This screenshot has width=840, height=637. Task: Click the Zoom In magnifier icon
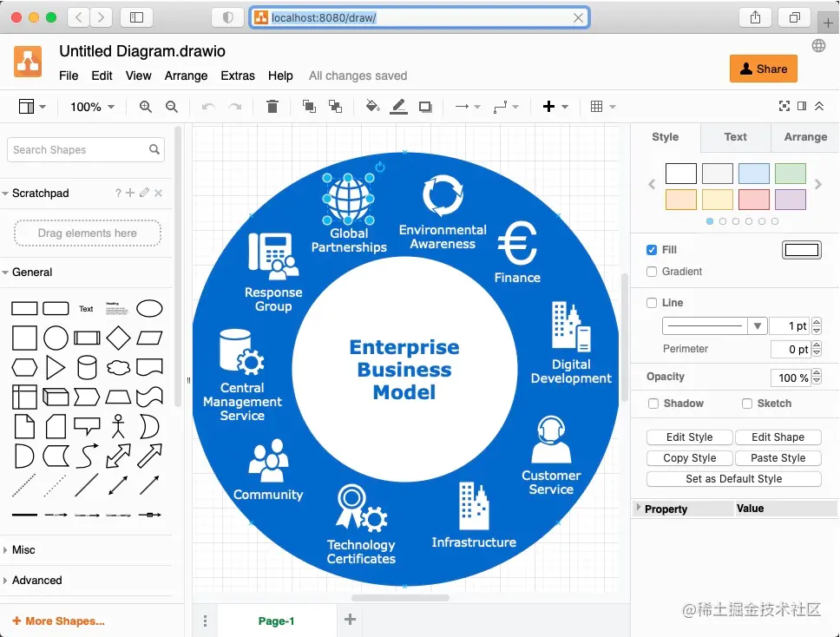click(x=145, y=107)
